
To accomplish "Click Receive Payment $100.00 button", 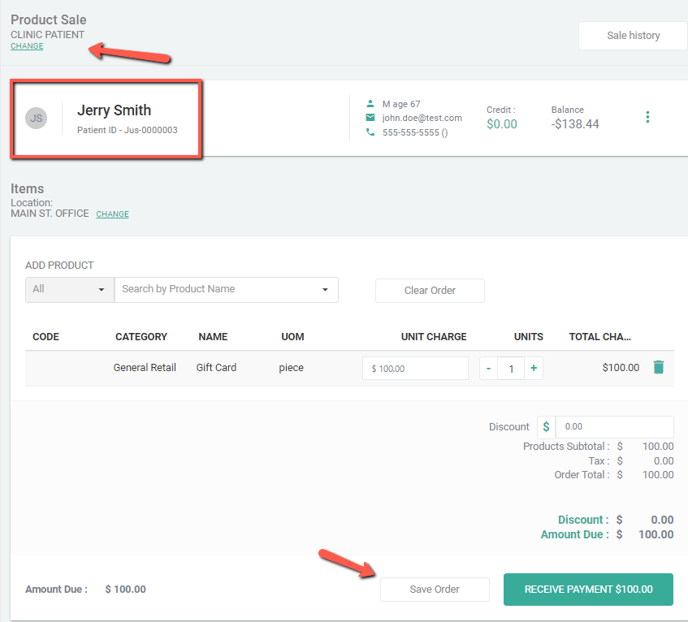I will coord(588,589).
